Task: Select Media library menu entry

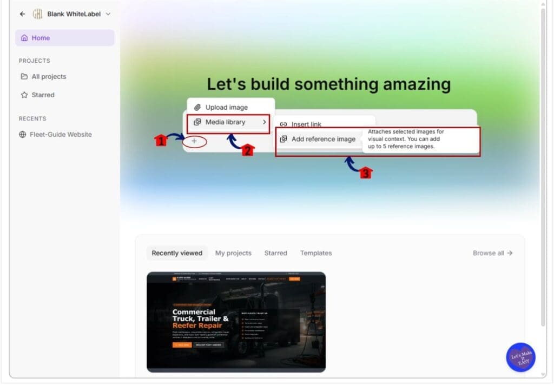Action: (x=228, y=122)
